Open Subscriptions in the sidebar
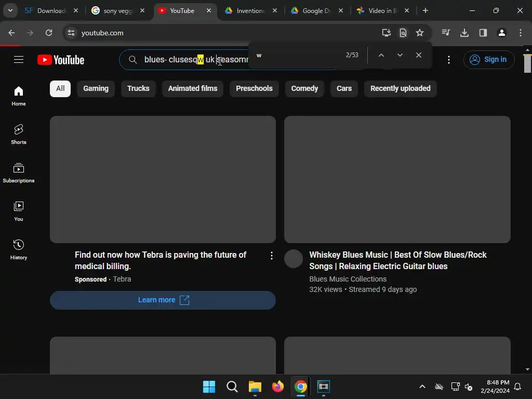This screenshot has width=532, height=399. point(19,172)
